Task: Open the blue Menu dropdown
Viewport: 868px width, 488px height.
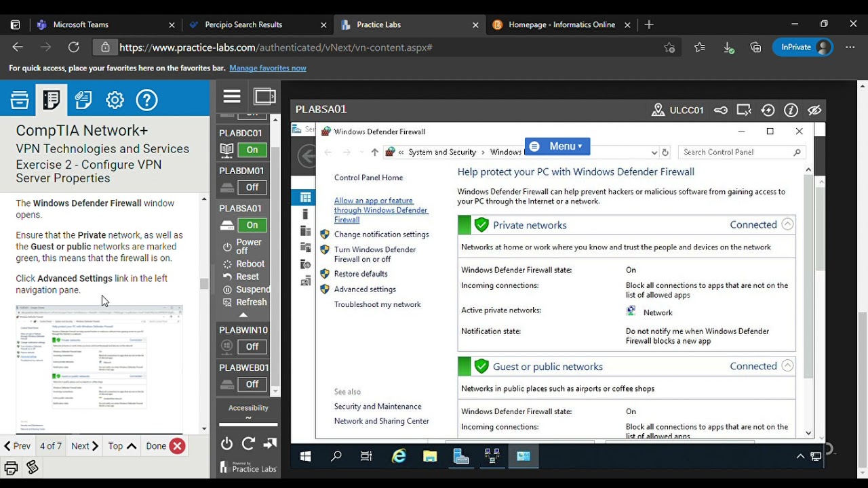Action: click(557, 146)
